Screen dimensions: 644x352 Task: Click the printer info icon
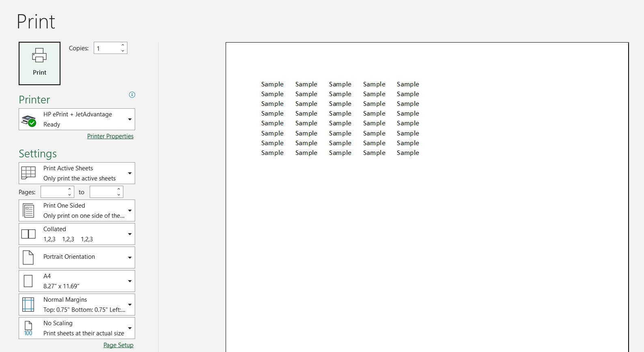[x=132, y=95]
